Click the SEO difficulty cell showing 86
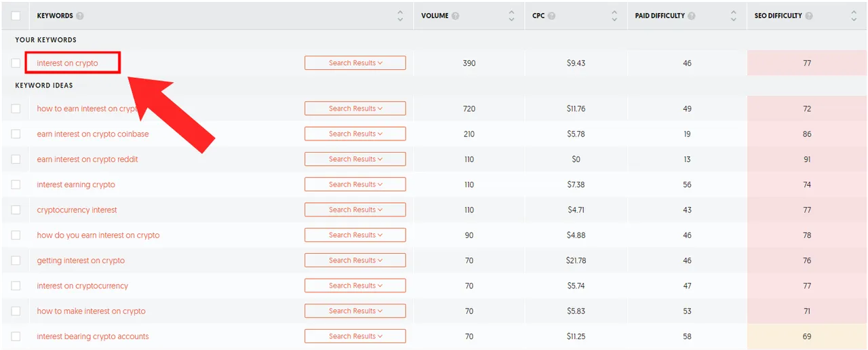This screenshot has width=868, height=350. [807, 134]
